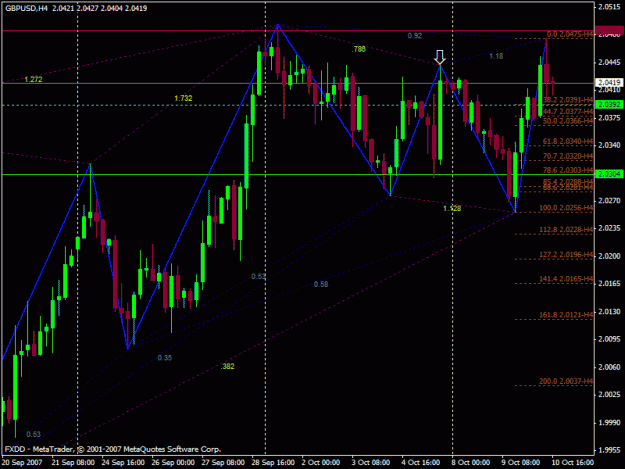Screen dimensions: 625x469
Task: Click the 2.0130 price axis label
Action: pyautogui.click(x=609, y=311)
